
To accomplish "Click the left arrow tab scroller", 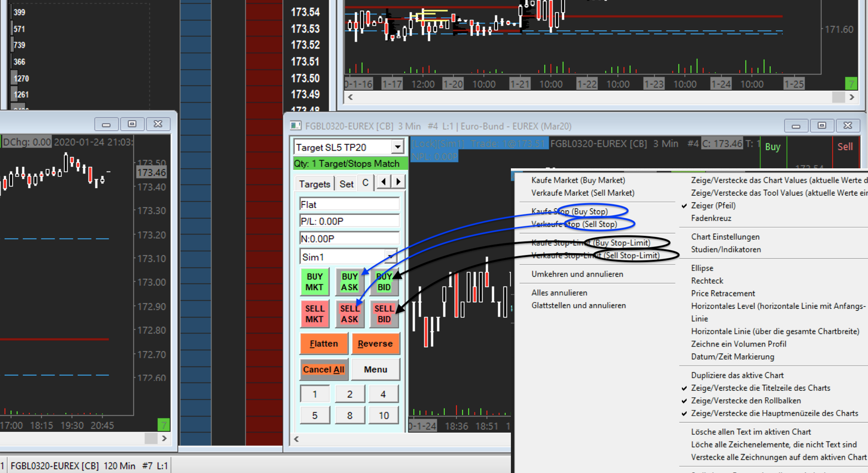I will click(x=384, y=182).
